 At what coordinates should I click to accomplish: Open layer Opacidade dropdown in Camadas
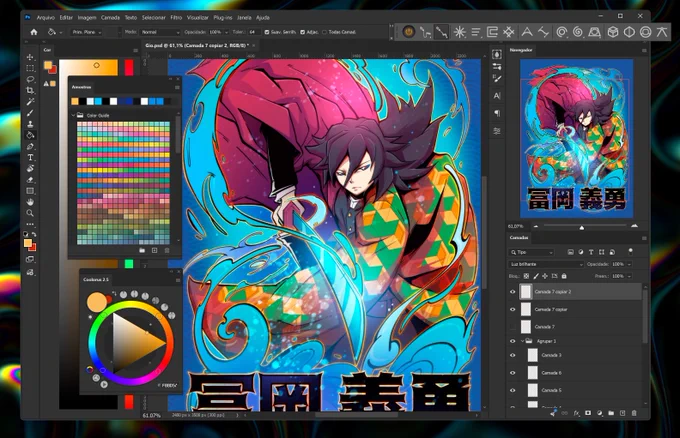(x=629, y=264)
